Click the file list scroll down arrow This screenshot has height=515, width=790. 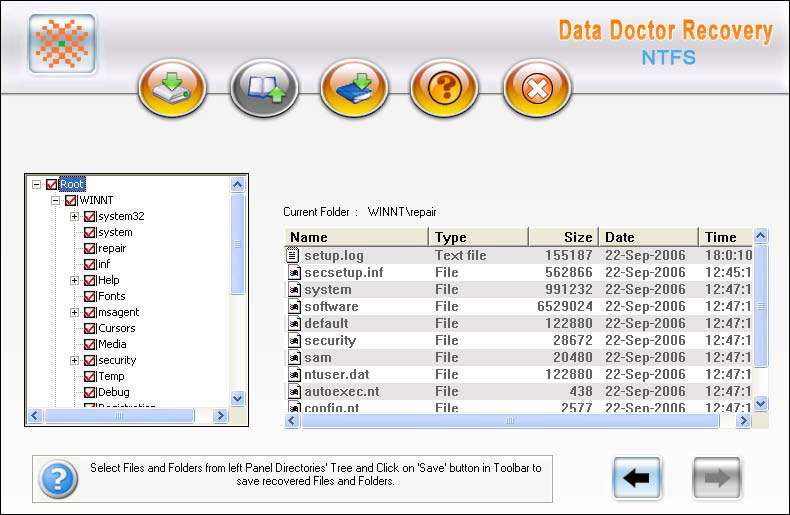coord(761,403)
